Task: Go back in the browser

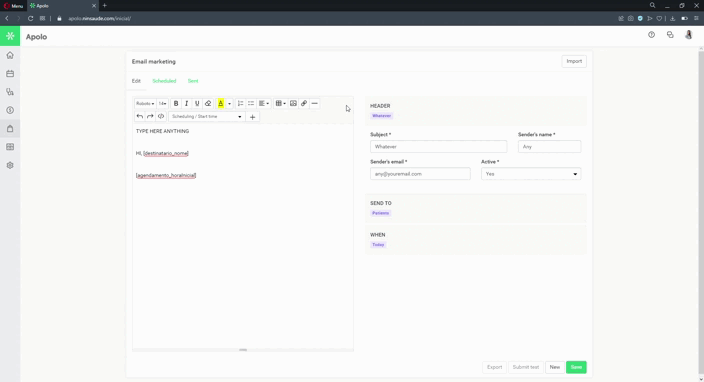Action: pos(7,18)
